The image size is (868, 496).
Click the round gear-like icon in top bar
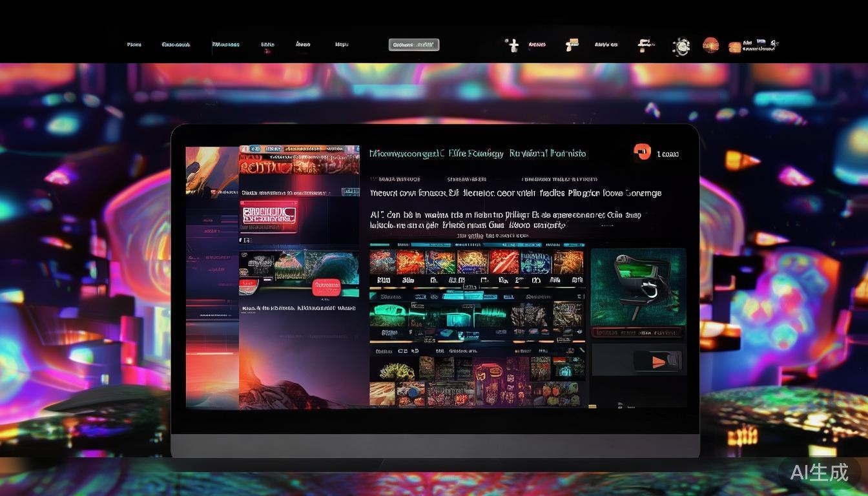pos(681,46)
